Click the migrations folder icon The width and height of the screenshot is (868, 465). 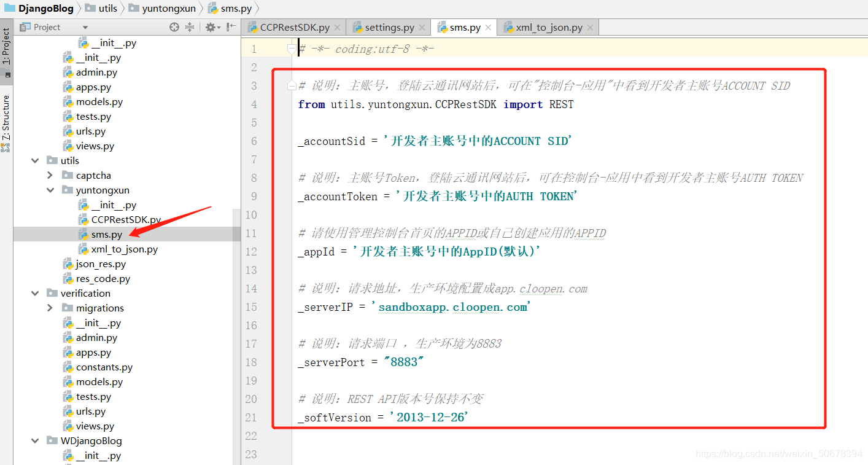68,308
